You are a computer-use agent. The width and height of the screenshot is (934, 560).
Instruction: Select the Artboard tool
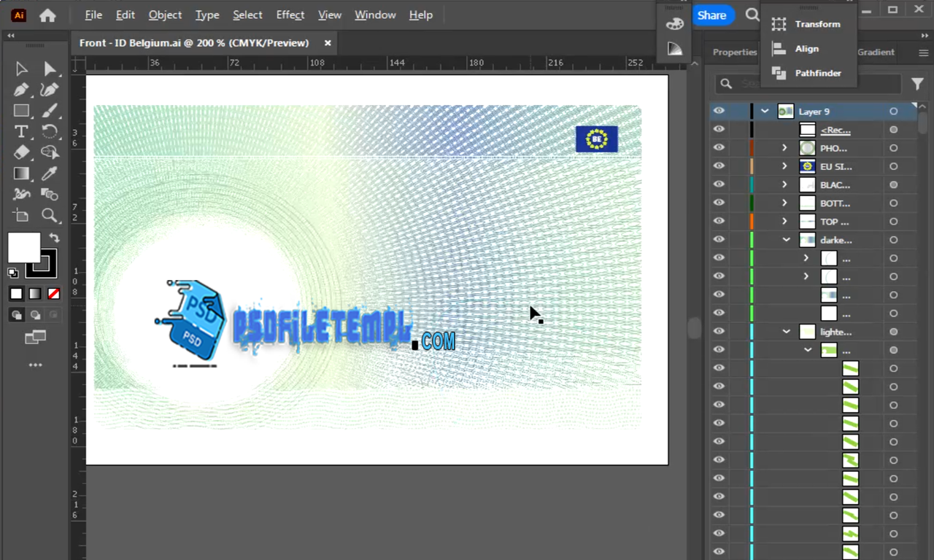21,215
